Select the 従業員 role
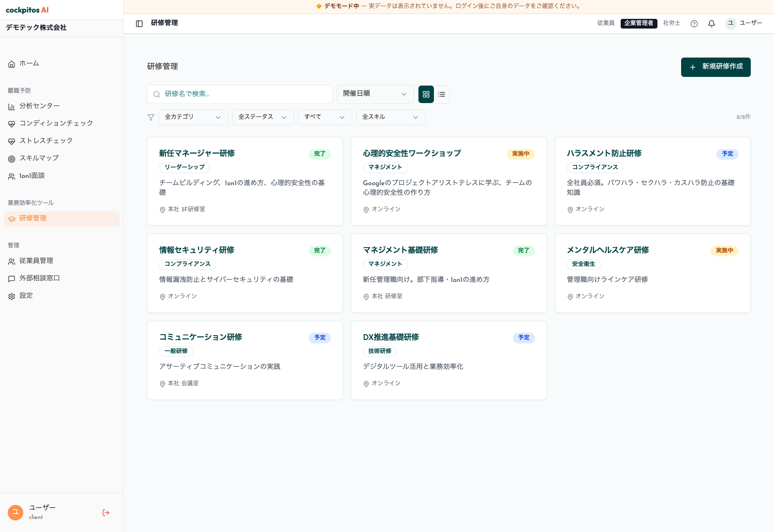The width and height of the screenshot is (774, 532). [x=606, y=23]
